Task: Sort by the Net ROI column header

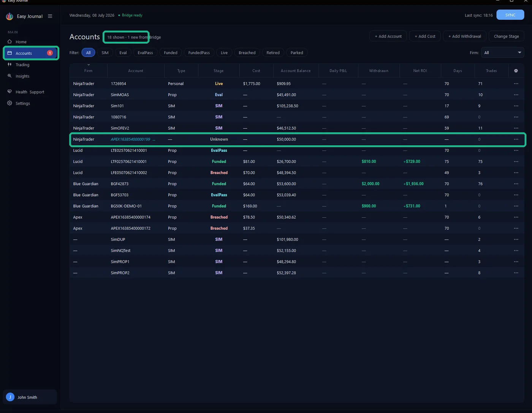Action: 420,71
